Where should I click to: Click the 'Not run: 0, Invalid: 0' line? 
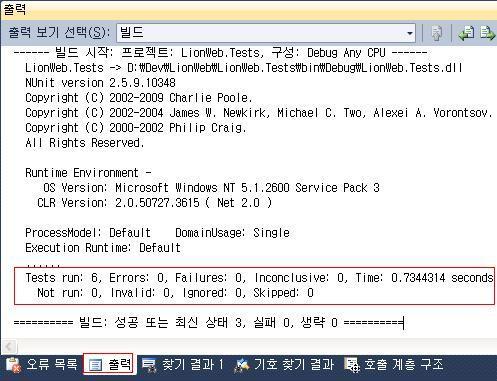[x=175, y=293]
